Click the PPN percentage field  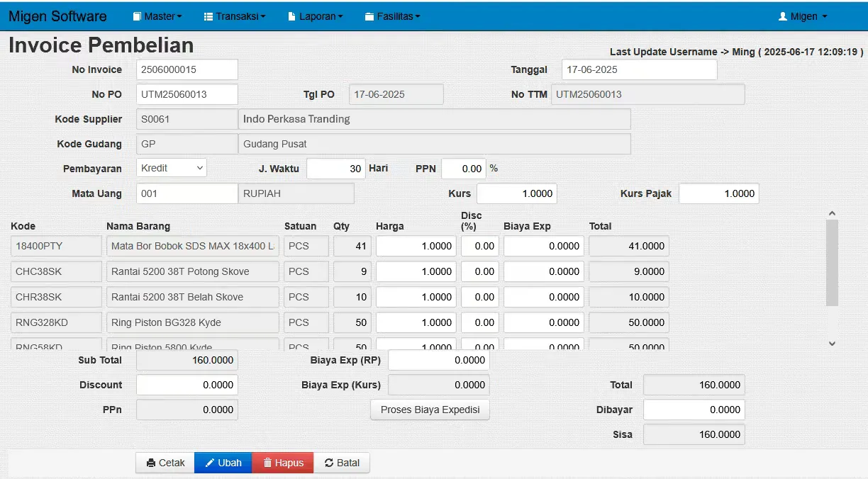tap(464, 169)
